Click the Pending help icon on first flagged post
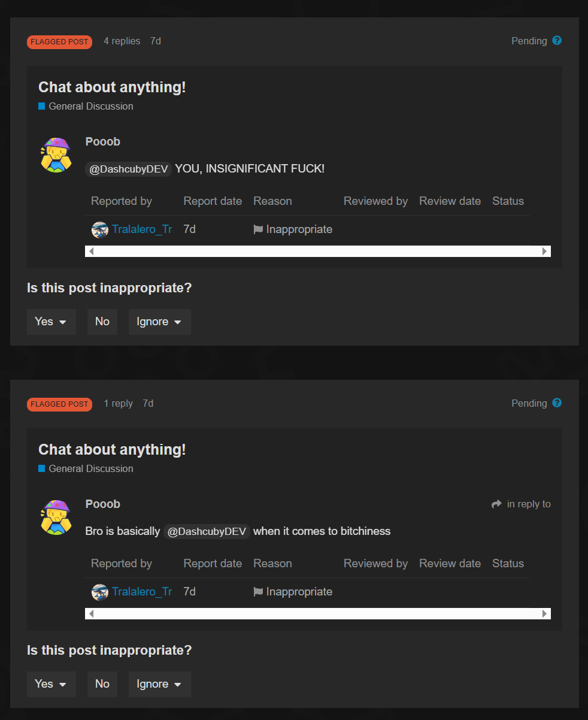The width and height of the screenshot is (588, 720). [x=557, y=41]
